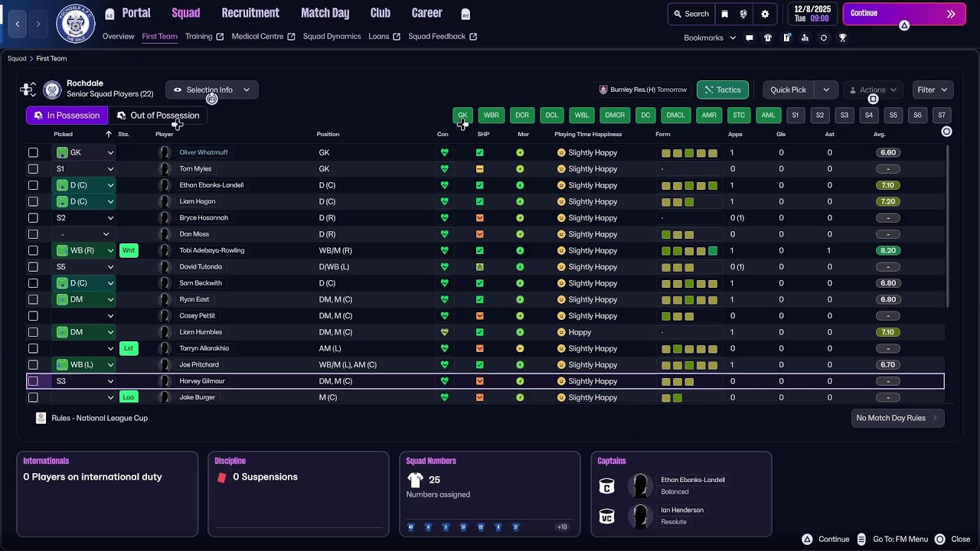980x551 pixels.
Task: Open the No Match Day Rules expander
Action: (897, 418)
